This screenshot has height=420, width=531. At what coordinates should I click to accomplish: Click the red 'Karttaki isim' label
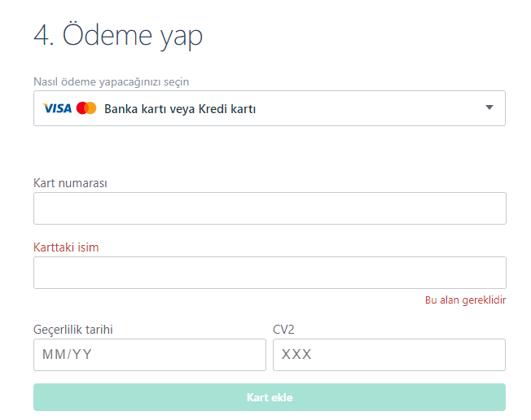pyautogui.click(x=66, y=247)
